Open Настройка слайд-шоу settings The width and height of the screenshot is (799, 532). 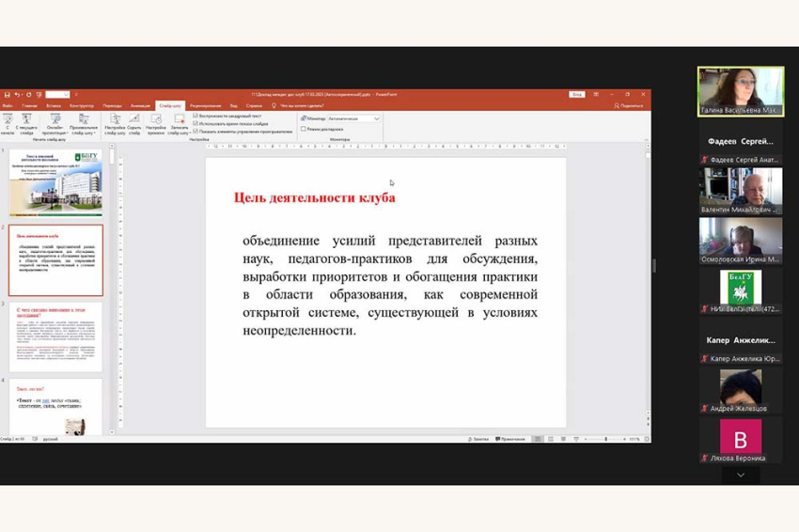[x=115, y=123]
